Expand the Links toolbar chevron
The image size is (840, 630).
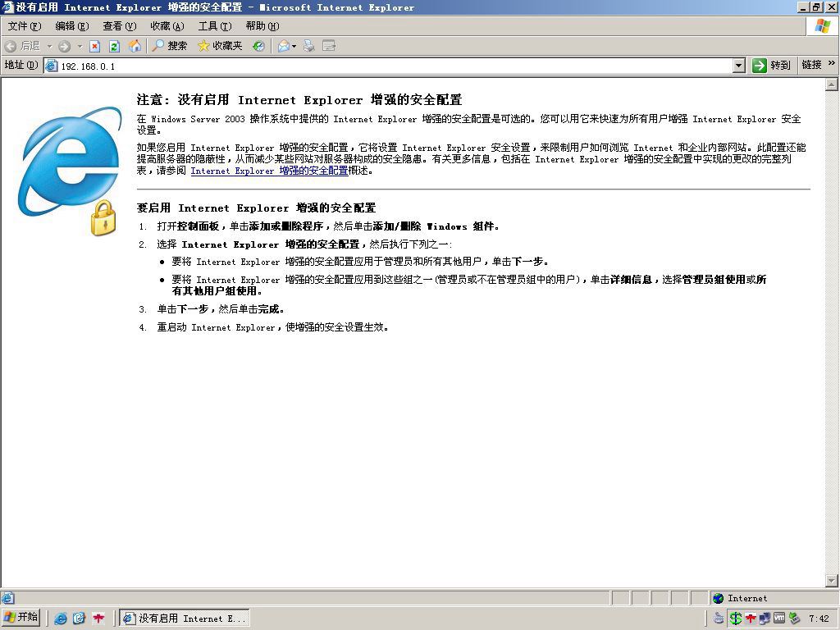click(832, 64)
